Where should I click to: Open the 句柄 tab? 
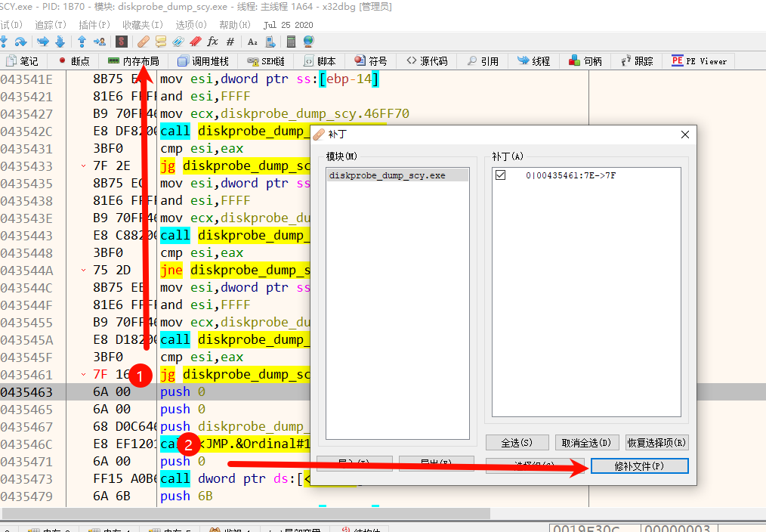pyautogui.click(x=585, y=61)
